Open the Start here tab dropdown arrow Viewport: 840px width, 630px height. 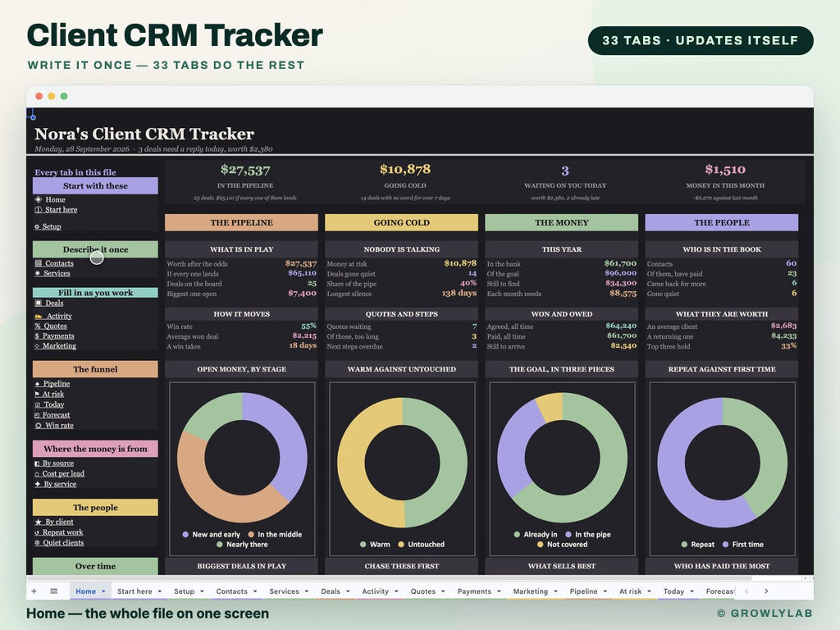point(160,591)
